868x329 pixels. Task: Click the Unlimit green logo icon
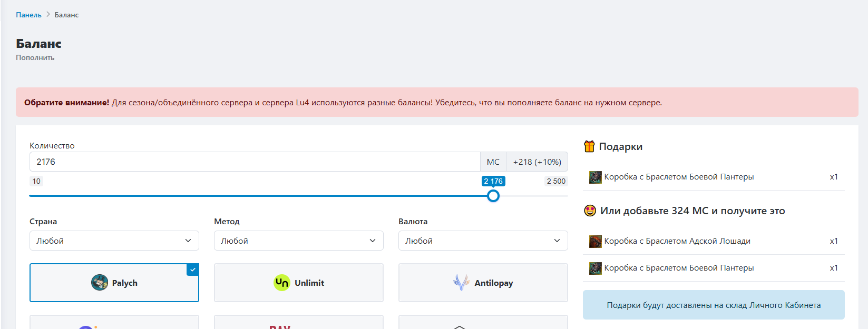point(282,283)
